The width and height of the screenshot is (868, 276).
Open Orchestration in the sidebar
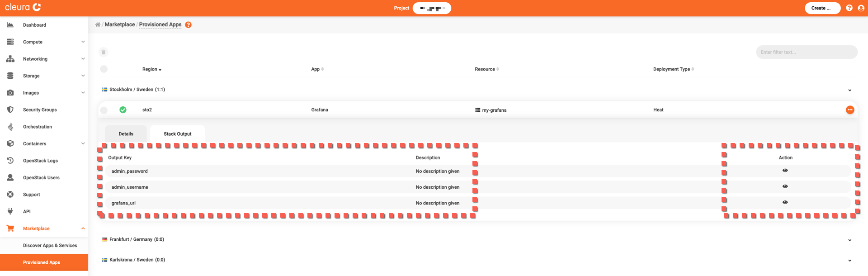38,127
